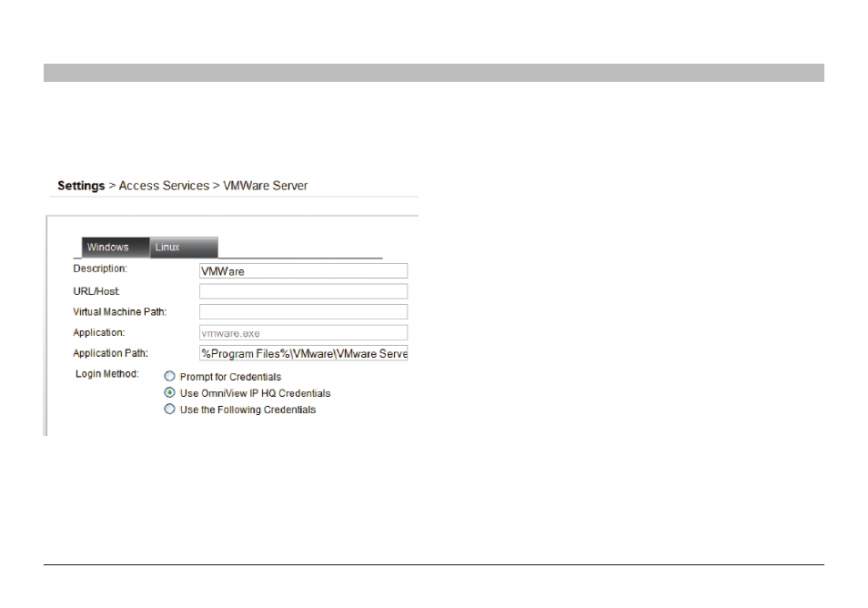868x608 pixels.
Task: Click the Application Path input field
Action: pos(303,353)
